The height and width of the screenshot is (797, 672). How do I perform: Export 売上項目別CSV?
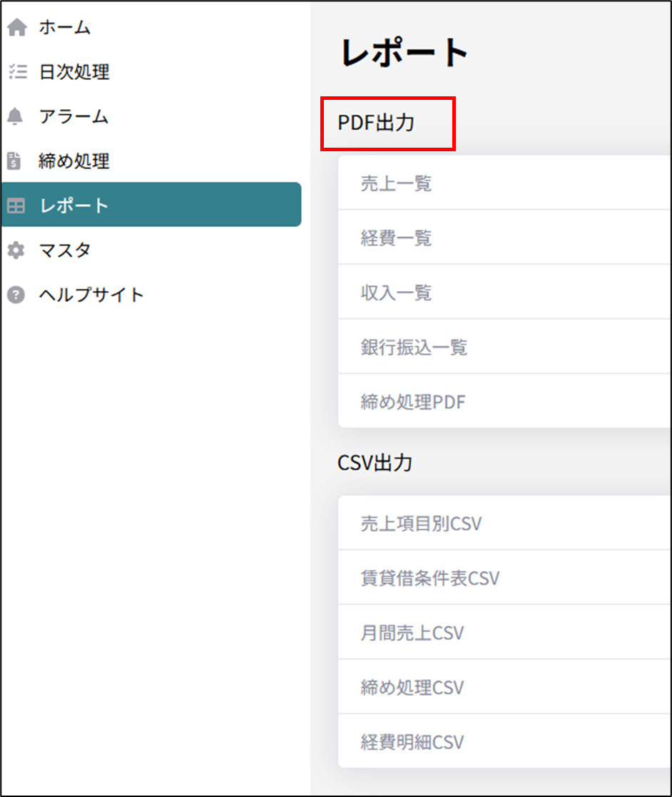pyautogui.click(x=421, y=524)
